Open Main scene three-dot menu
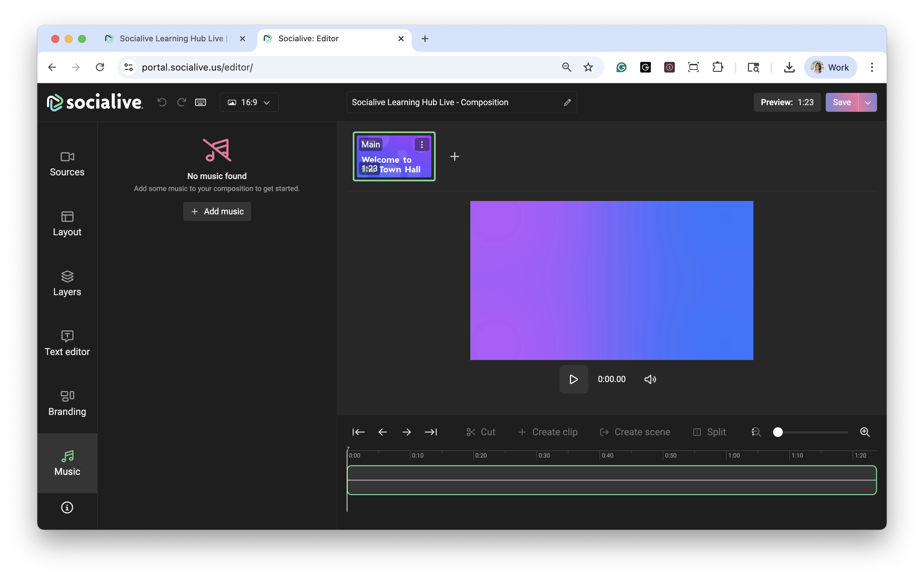The width and height of the screenshot is (924, 579). (422, 145)
